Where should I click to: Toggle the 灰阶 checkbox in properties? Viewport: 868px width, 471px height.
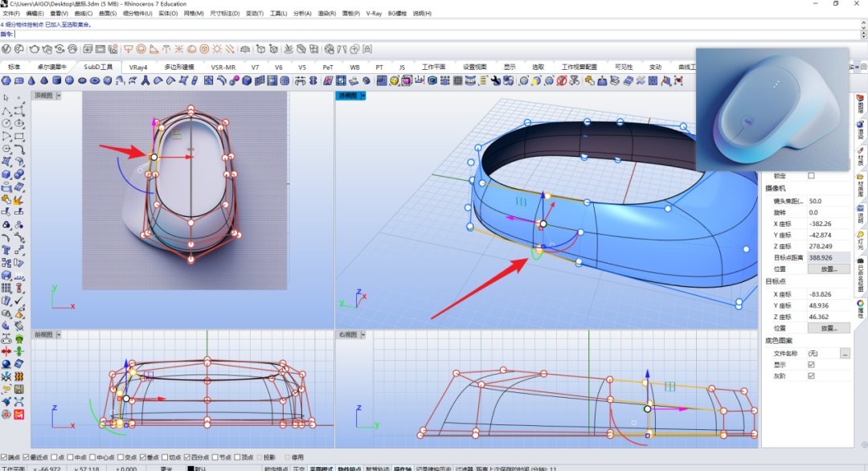click(811, 376)
